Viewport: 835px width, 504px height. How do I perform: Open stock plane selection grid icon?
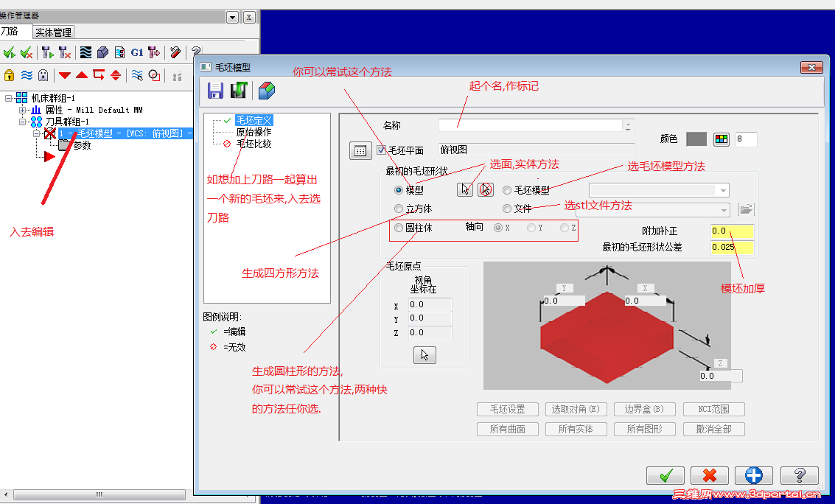point(360,150)
